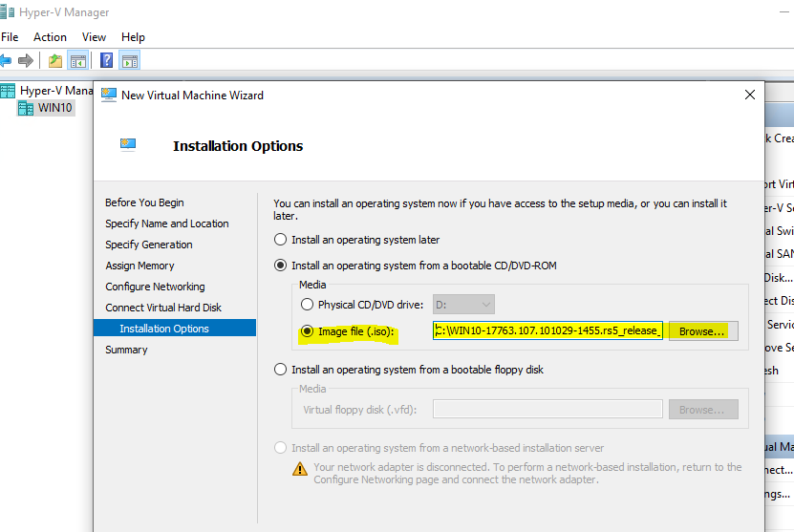Choose Install an operating system later

(x=280, y=240)
